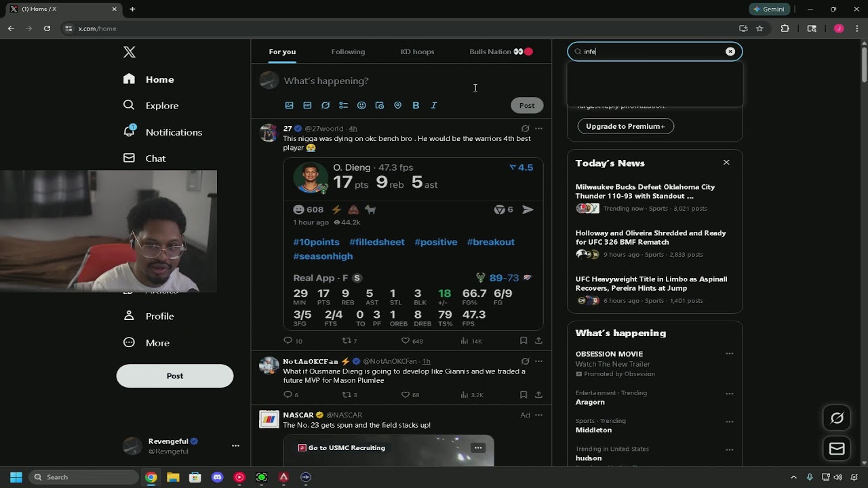The width and height of the screenshot is (868, 488).
Task: Bookmark NotAnOKCFan's post
Action: click(x=524, y=394)
